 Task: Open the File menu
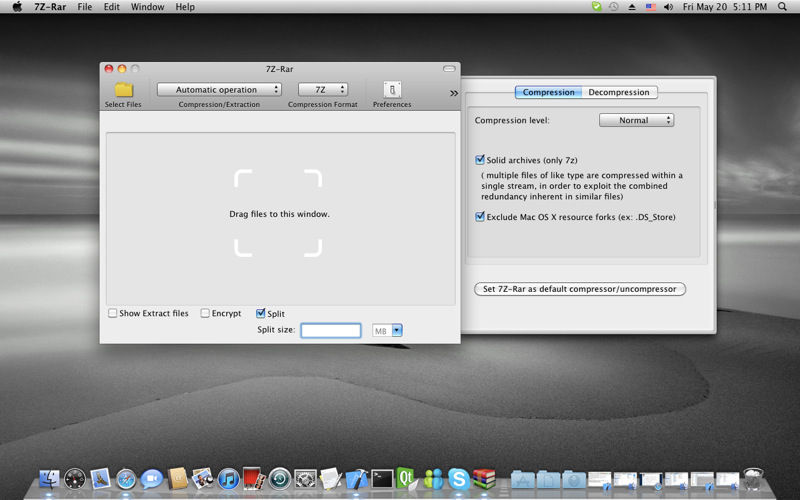pos(85,7)
